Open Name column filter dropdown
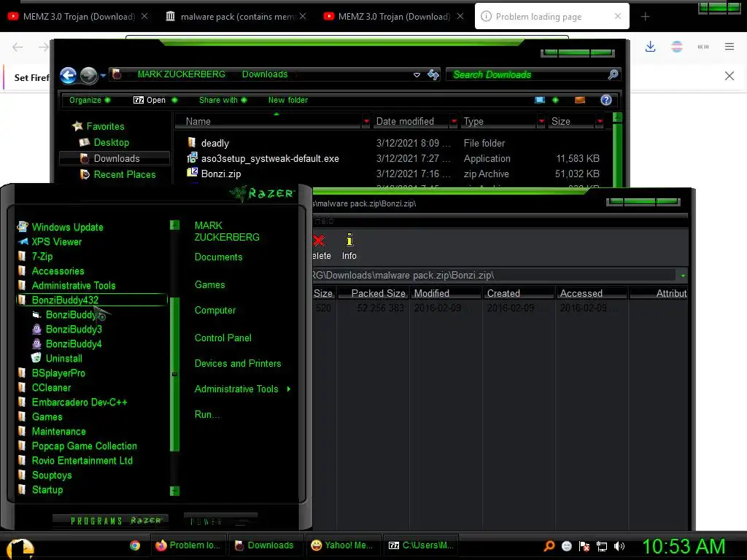 (366, 122)
